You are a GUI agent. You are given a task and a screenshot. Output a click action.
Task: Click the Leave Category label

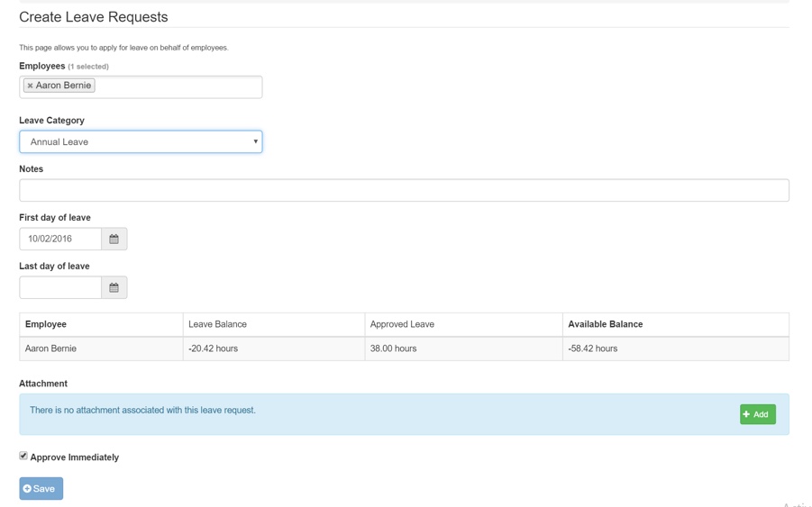(x=51, y=121)
